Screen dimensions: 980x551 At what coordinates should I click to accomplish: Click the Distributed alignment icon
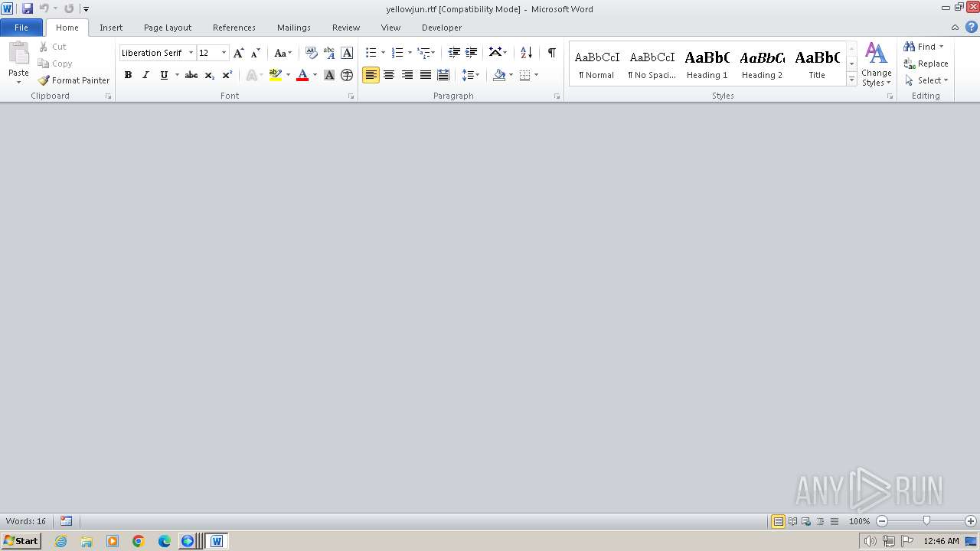(443, 75)
